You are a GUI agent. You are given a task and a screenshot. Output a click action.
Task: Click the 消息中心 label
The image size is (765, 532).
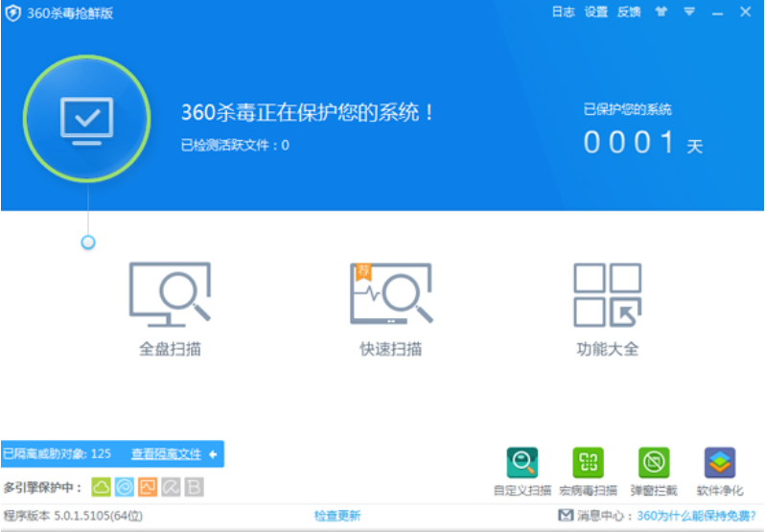(x=604, y=516)
